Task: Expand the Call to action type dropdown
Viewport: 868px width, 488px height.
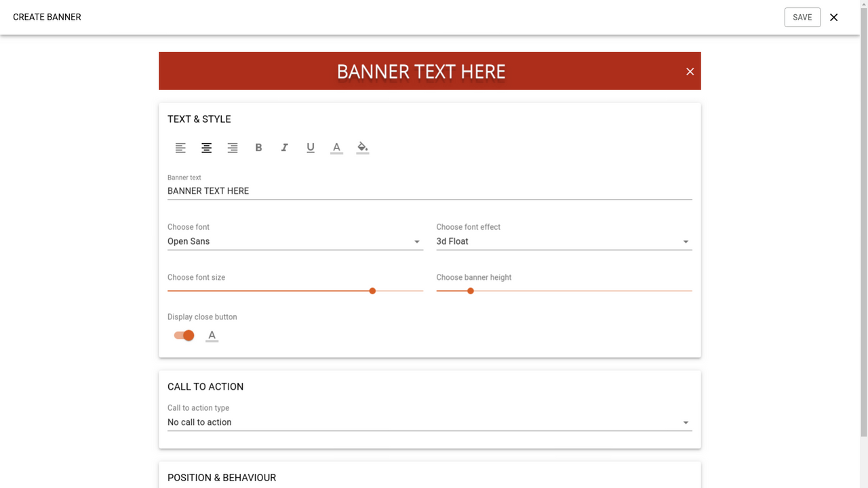Action: click(x=430, y=422)
